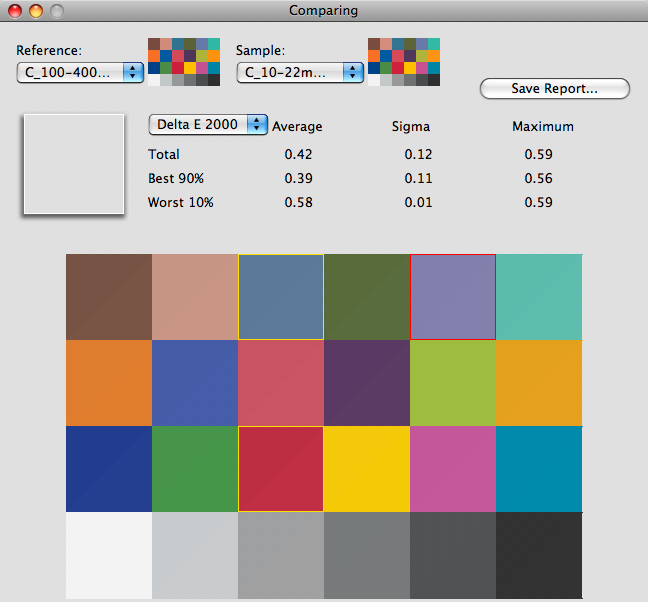
Task: Select the red-outlined lavender patch
Action: tap(453, 297)
